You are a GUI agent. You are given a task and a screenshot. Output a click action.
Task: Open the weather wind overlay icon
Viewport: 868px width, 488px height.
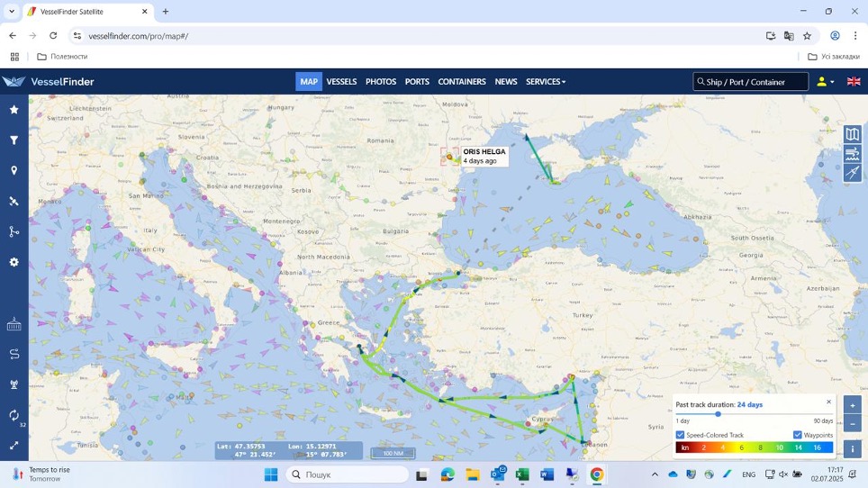(x=852, y=154)
